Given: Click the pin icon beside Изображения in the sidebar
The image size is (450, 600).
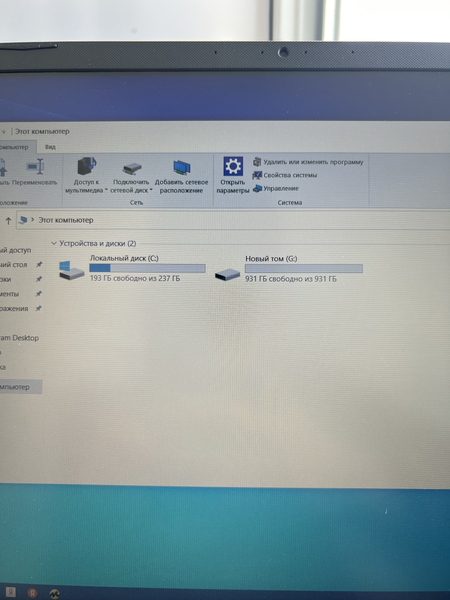Looking at the screenshot, I should pos(39,308).
